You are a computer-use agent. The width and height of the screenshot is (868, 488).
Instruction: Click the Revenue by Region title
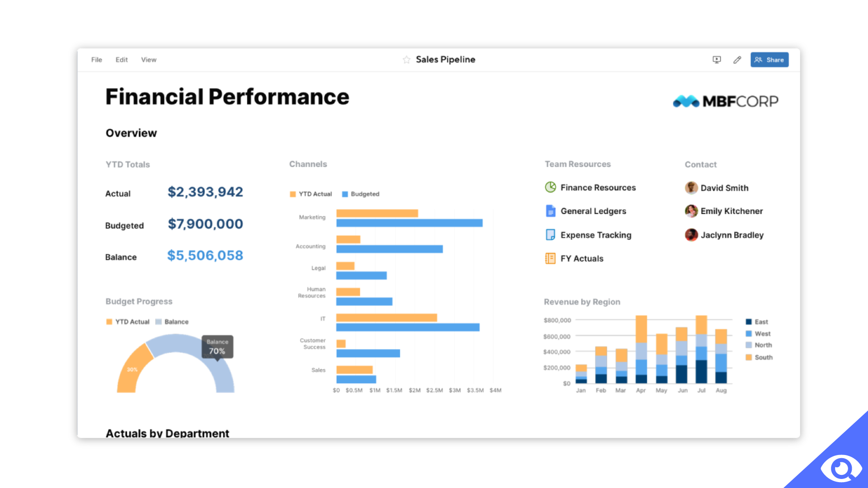(x=582, y=302)
